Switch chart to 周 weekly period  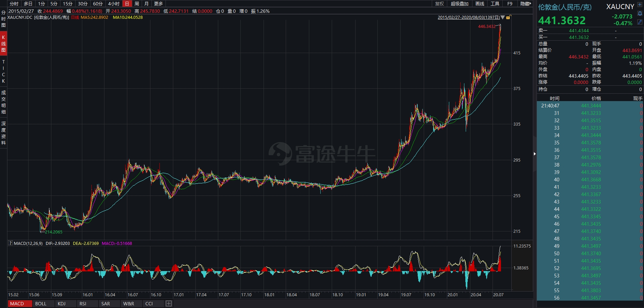(x=137, y=4)
